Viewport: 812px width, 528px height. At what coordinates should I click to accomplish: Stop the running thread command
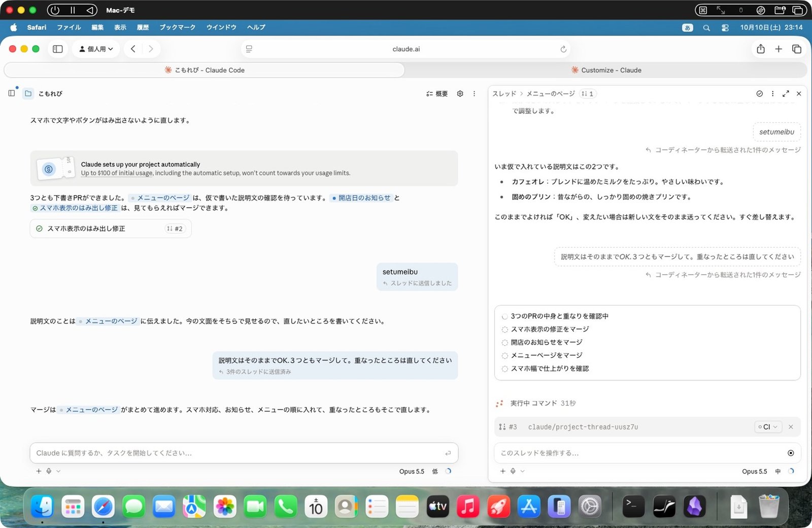pos(791,453)
